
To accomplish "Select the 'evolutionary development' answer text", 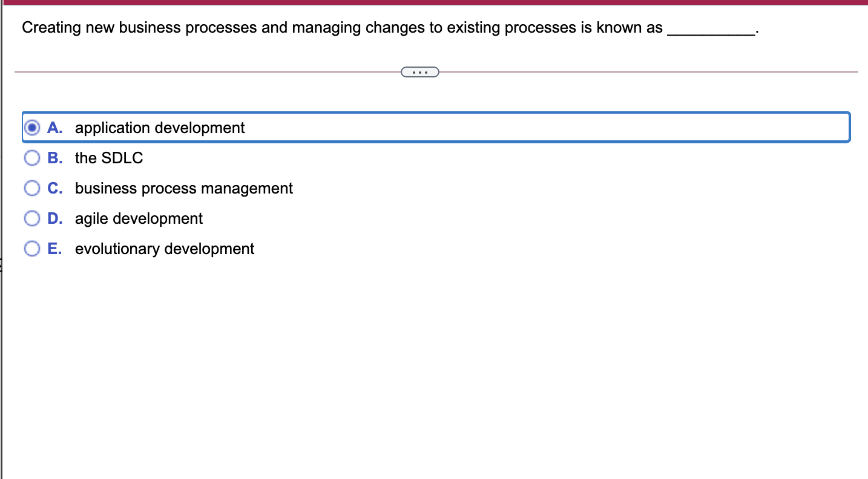I will click(x=164, y=249).
